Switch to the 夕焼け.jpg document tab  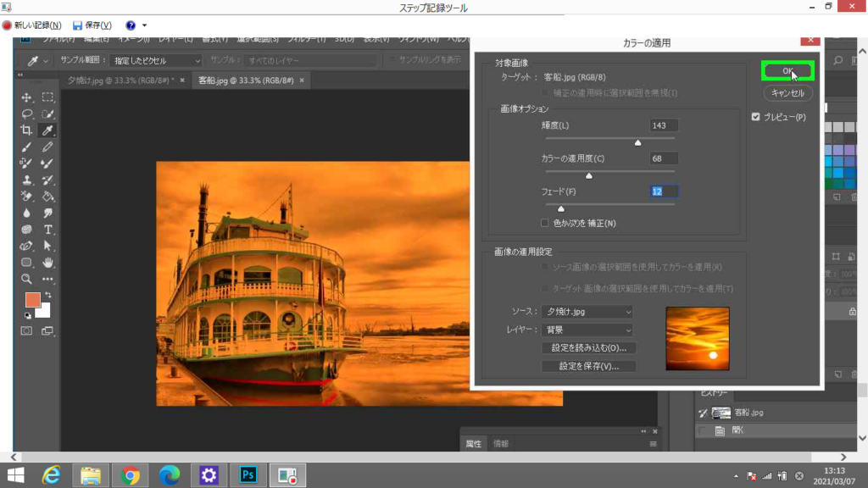pos(120,80)
